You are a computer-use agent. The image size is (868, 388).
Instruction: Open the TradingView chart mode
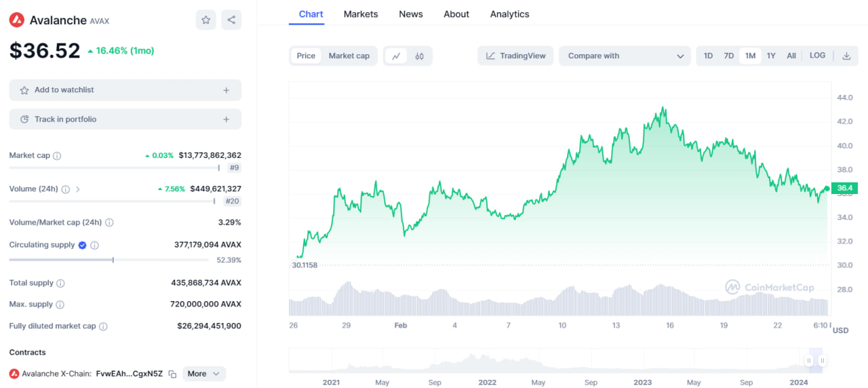(515, 56)
